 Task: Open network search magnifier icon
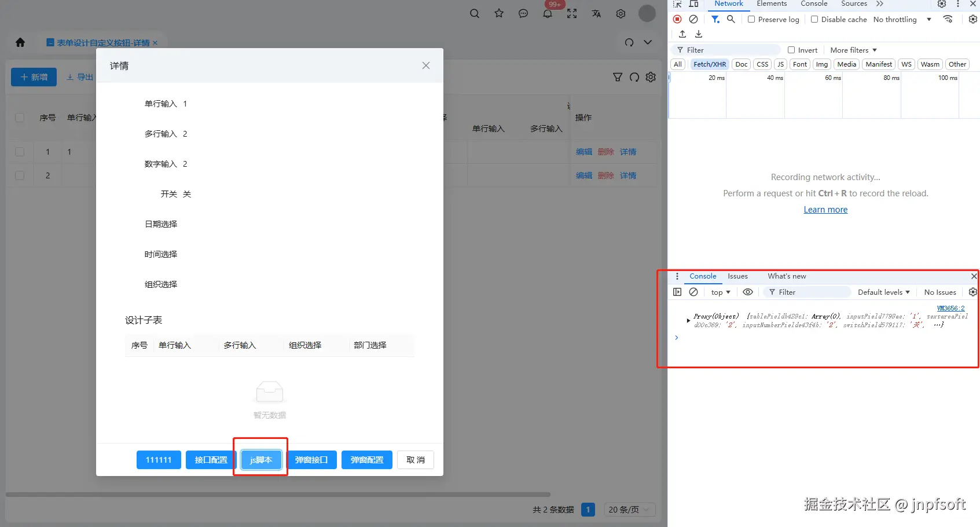[x=731, y=19]
